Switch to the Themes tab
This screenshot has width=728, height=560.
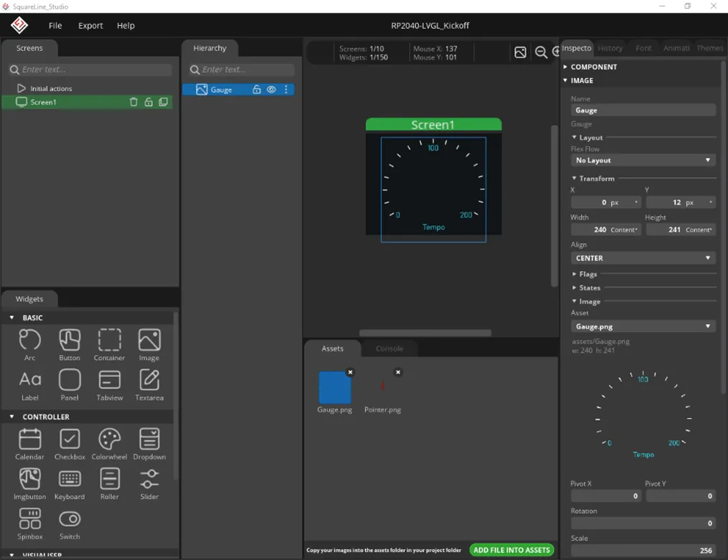[710, 48]
